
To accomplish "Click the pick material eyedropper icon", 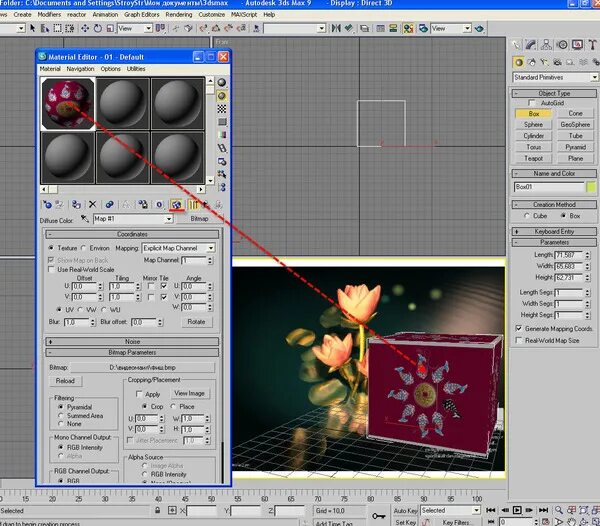I will tap(85, 219).
